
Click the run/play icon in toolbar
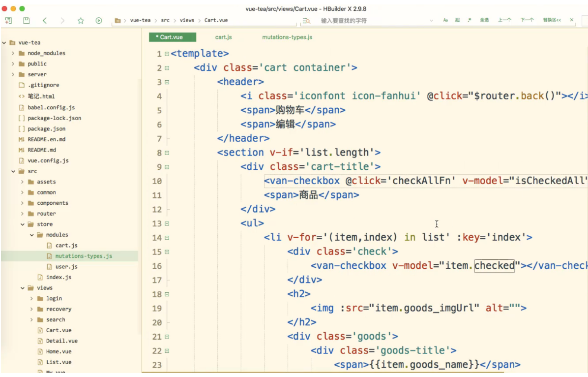[x=99, y=20]
